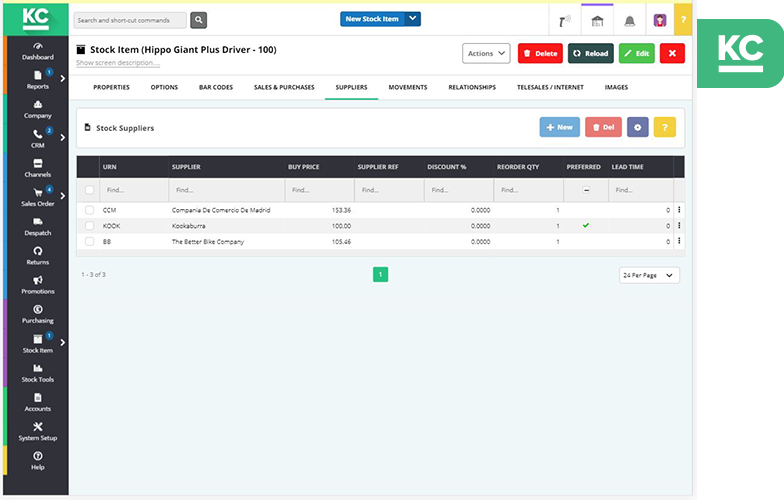Go to Company section
This screenshot has height=500, width=784.
[38, 110]
